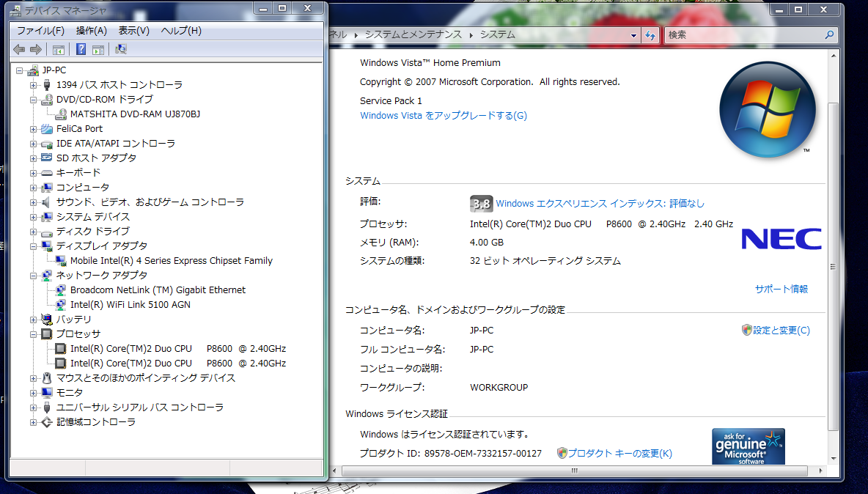Click the back arrow in Device Manager toolbar

(19, 50)
